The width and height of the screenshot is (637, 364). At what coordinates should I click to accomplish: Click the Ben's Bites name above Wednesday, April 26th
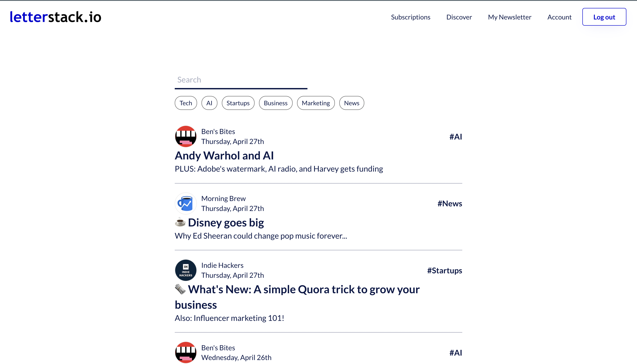pyautogui.click(x=218, y=348)
